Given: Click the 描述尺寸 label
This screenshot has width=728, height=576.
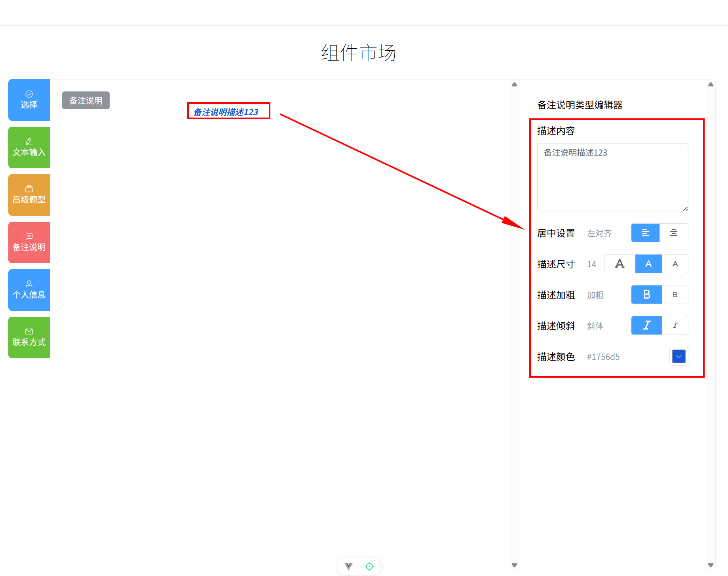Looking at the screenshot, I should 556,264.
